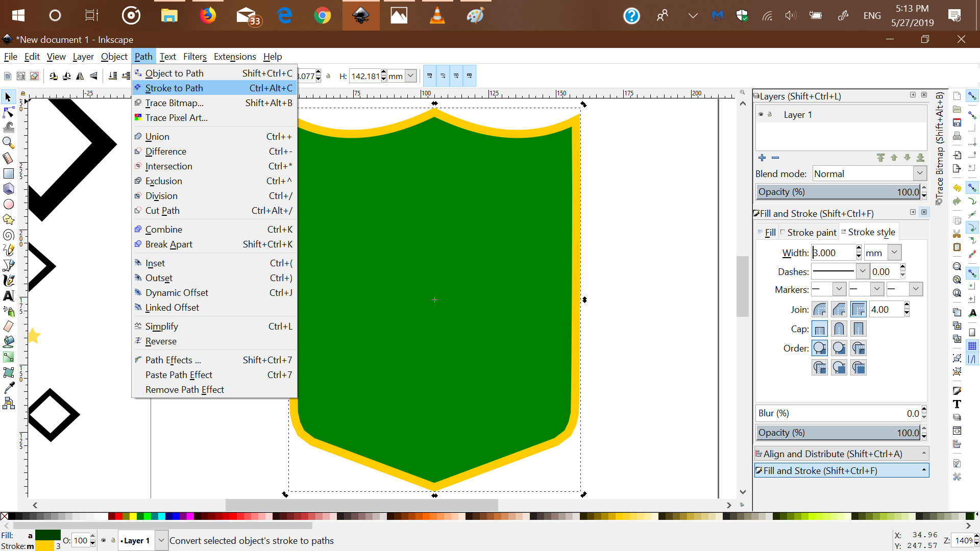Screen dimensions: 980x551
Task: Select the Spiral tool
Action: [9, 235]
